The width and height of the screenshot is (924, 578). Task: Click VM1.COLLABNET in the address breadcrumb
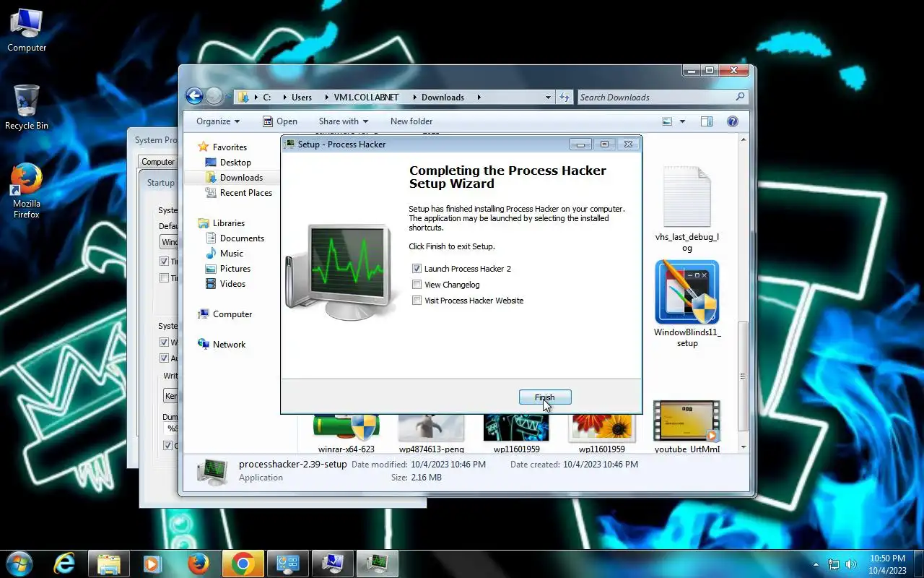click(x=366, y=97)
